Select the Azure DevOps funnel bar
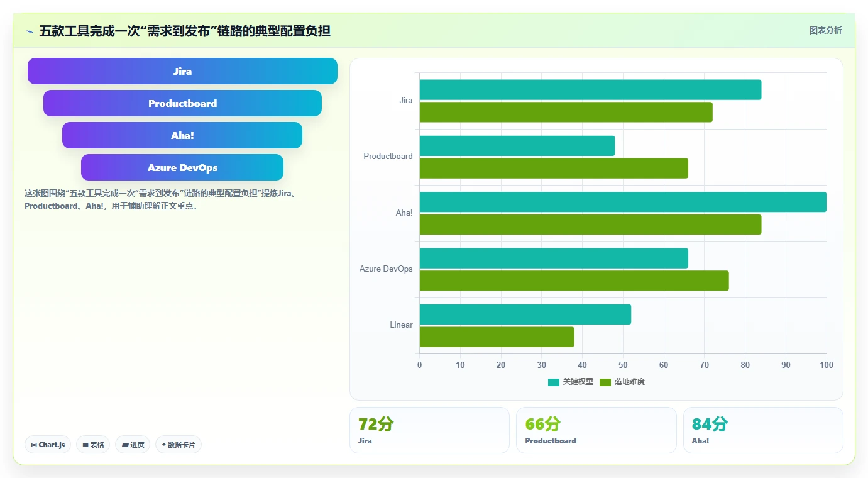868x478 pixels. coord(182,167)
